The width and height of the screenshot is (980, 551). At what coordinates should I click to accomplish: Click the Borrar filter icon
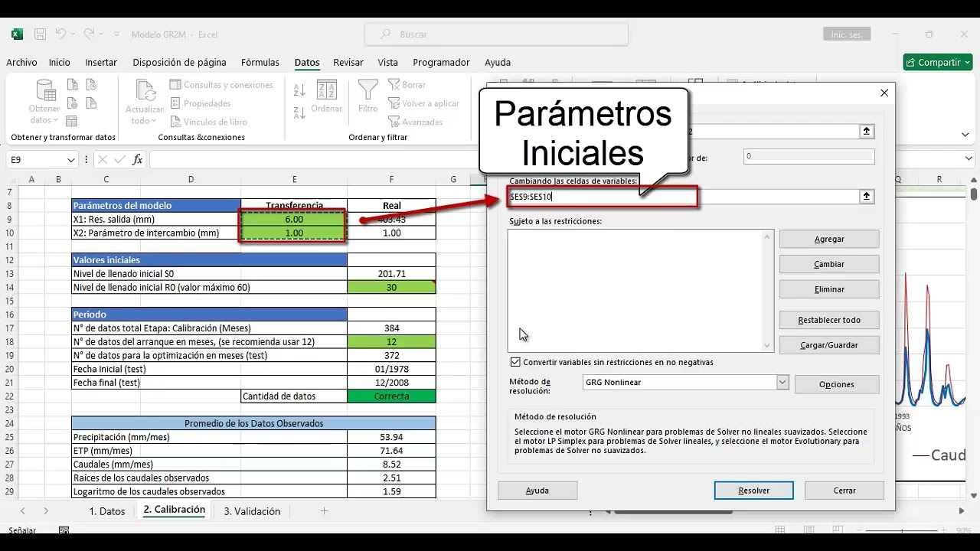394,85
